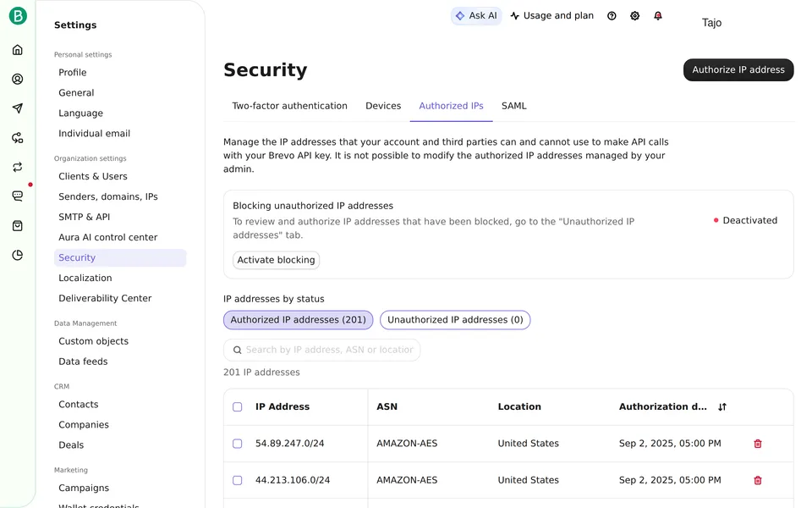Open Clients & Users

point(93,176)
